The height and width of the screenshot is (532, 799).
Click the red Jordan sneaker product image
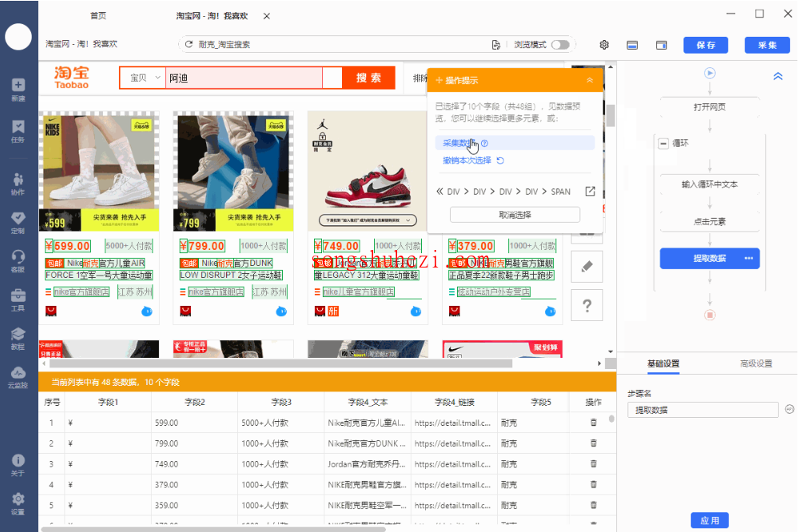point(368,171)
